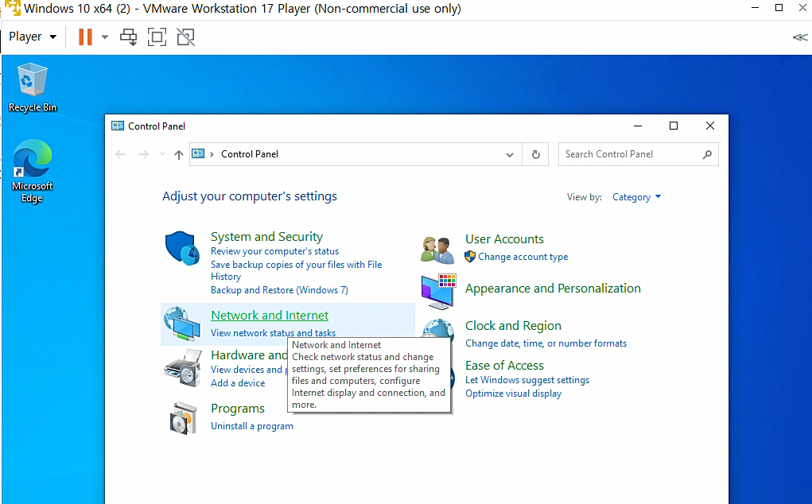Open Clock and Region category

[513, 325]
